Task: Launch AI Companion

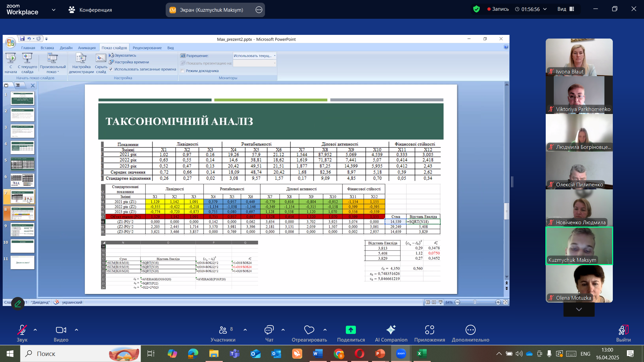Action: (x=391, y=330)
